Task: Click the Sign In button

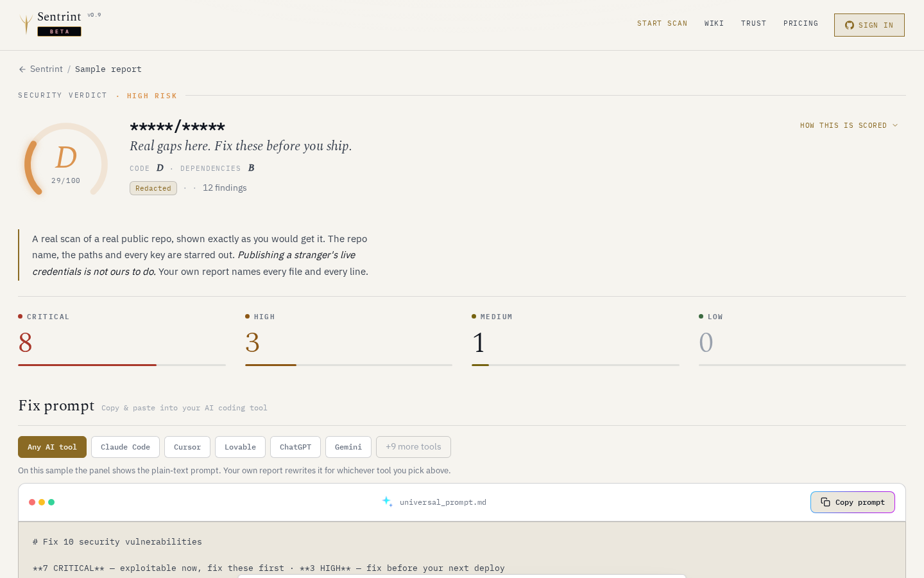Action: pos(869,25)
